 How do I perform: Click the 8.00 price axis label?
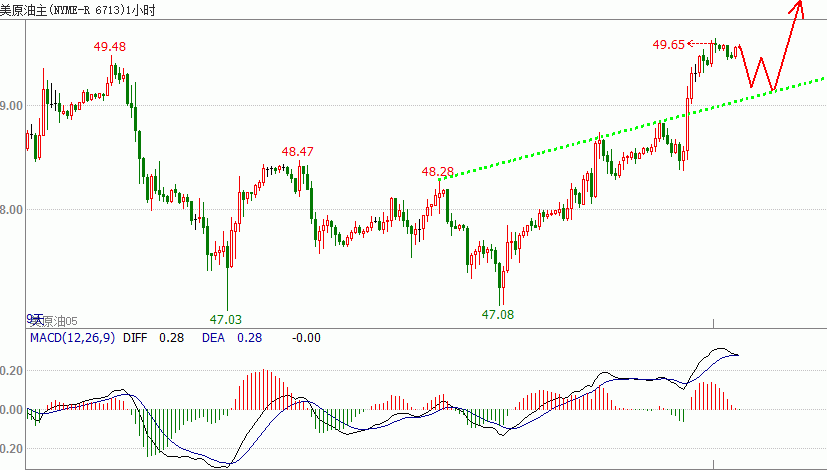(12, 210)
